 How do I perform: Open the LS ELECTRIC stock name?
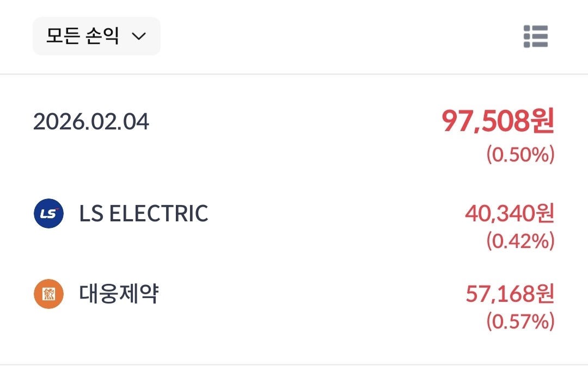(x=144, y=214)
